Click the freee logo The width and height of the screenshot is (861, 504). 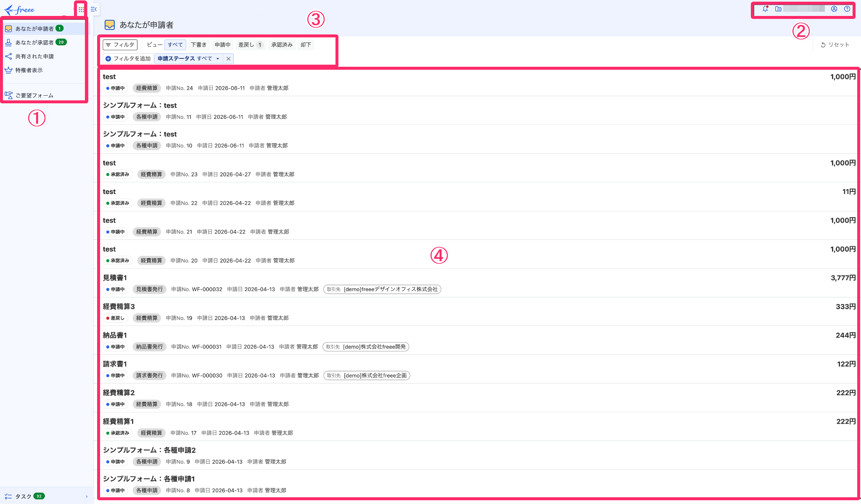[19, 10]
